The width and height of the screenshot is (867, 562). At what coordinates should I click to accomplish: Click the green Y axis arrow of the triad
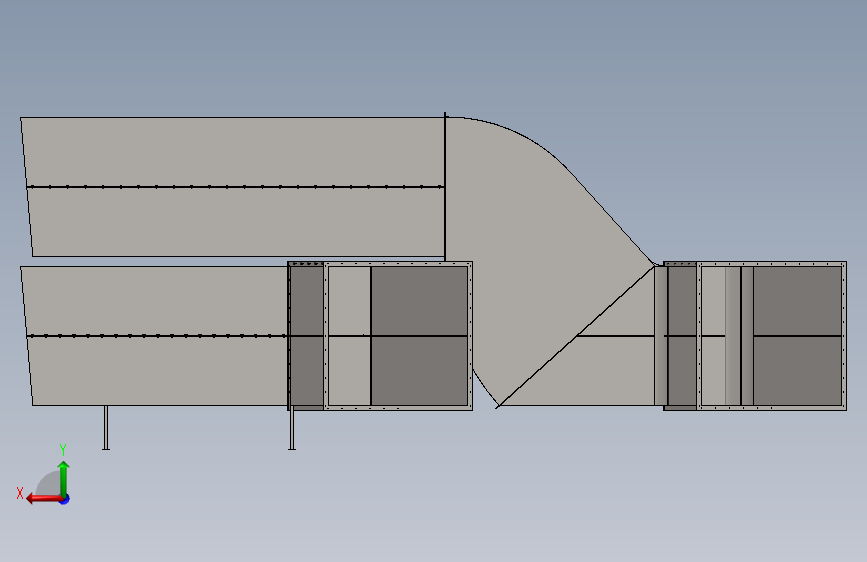coord(64,478)
